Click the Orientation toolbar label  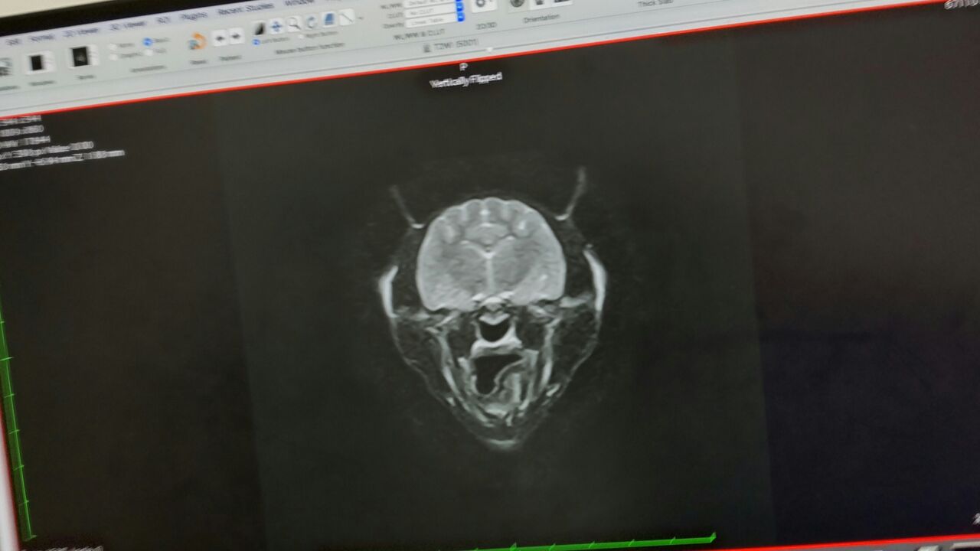point(541,19)
